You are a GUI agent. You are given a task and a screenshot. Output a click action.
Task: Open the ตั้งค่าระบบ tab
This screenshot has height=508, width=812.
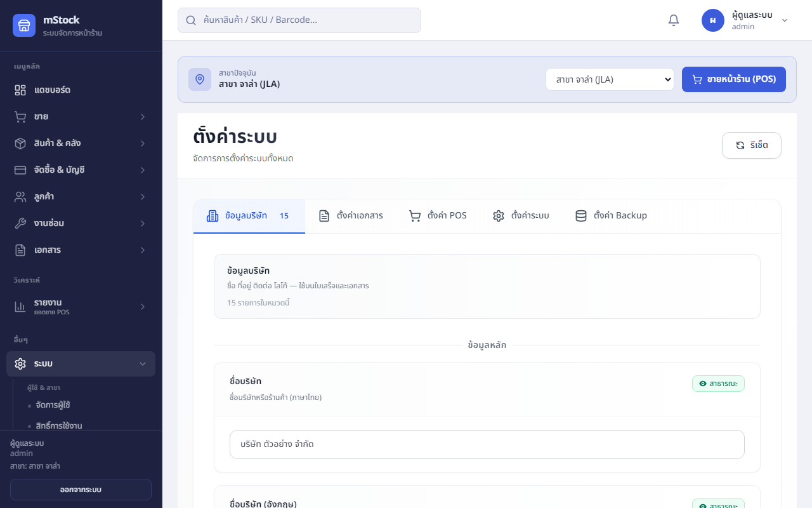click(521, 216)
